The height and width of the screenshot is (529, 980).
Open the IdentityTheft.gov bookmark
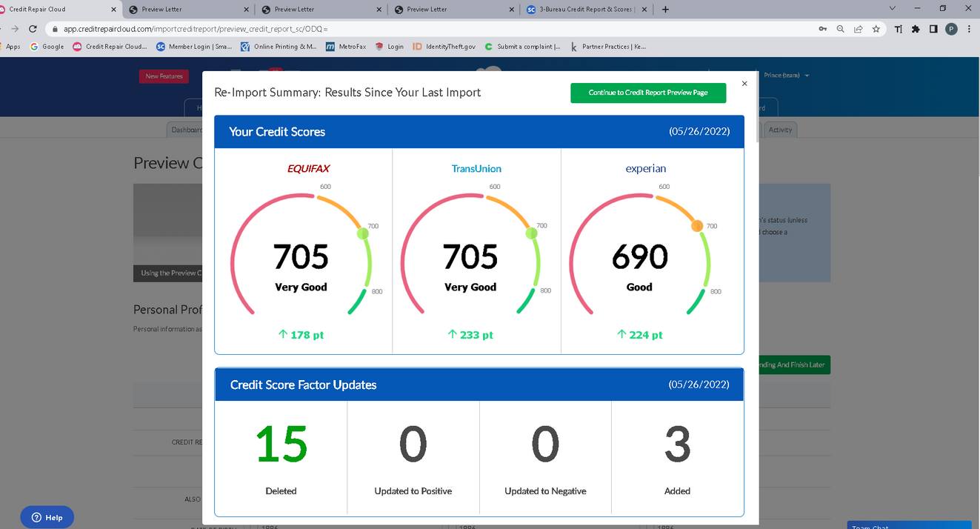(444, 47)
